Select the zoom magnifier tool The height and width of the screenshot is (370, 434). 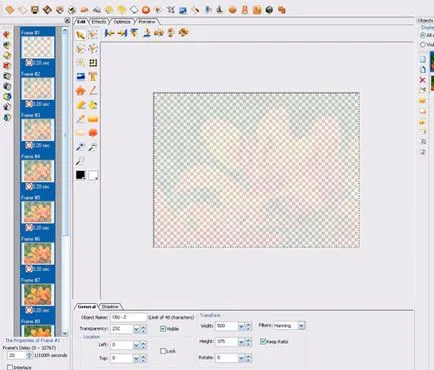click(80, 161)
